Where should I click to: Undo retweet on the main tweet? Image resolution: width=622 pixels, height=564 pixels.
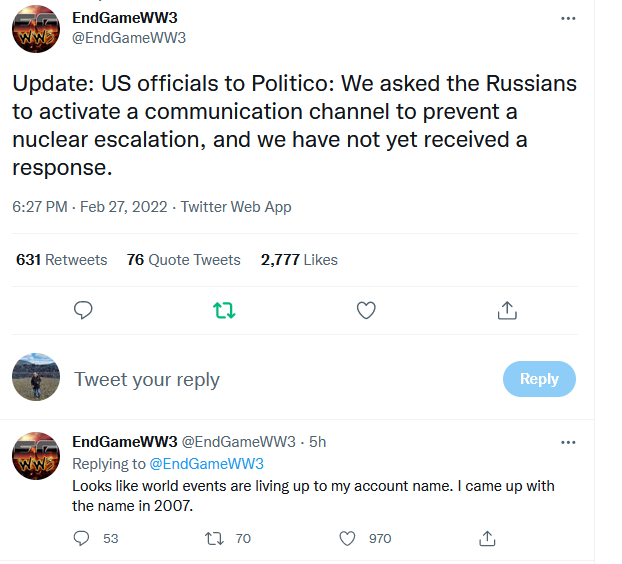[225, 311]
